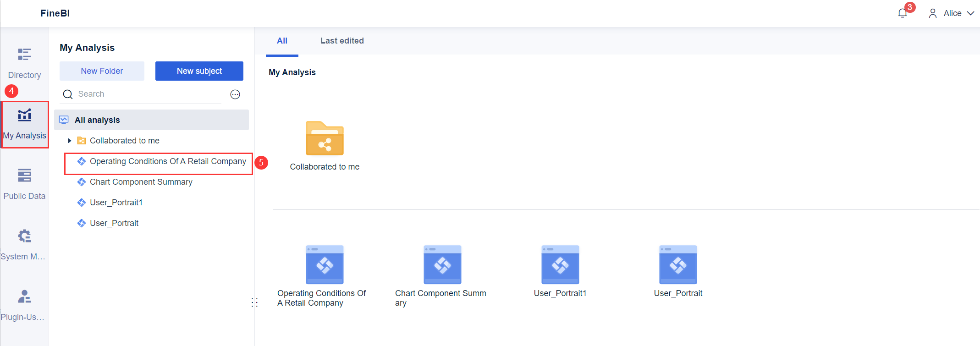
Task: Select User_Portrait1 in the tree
Action: pos(116,203)
